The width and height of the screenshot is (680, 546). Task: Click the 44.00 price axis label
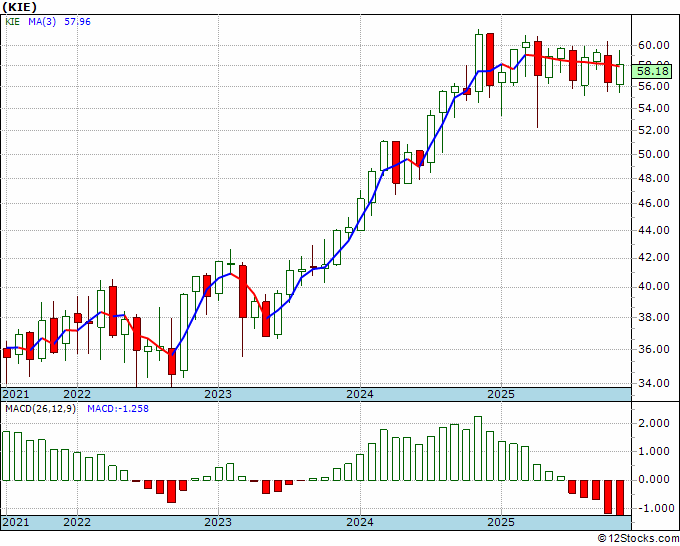pyautogui.click(x=653, y=230)
